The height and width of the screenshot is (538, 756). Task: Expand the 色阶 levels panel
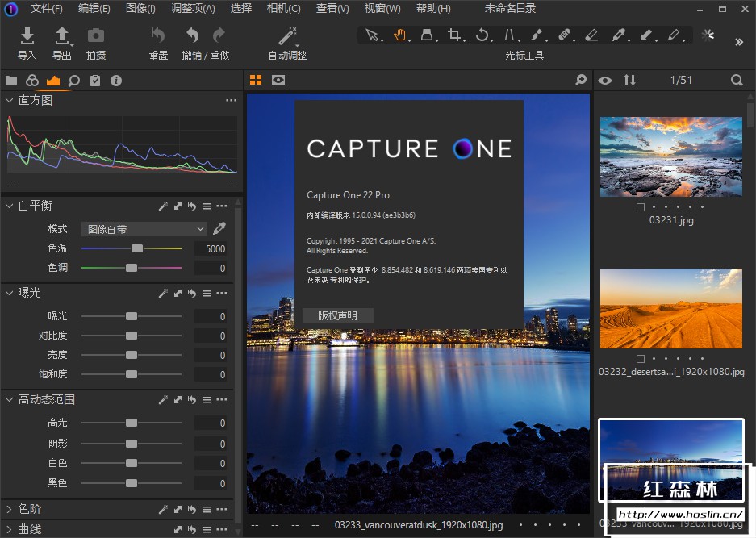click(9, 509)
